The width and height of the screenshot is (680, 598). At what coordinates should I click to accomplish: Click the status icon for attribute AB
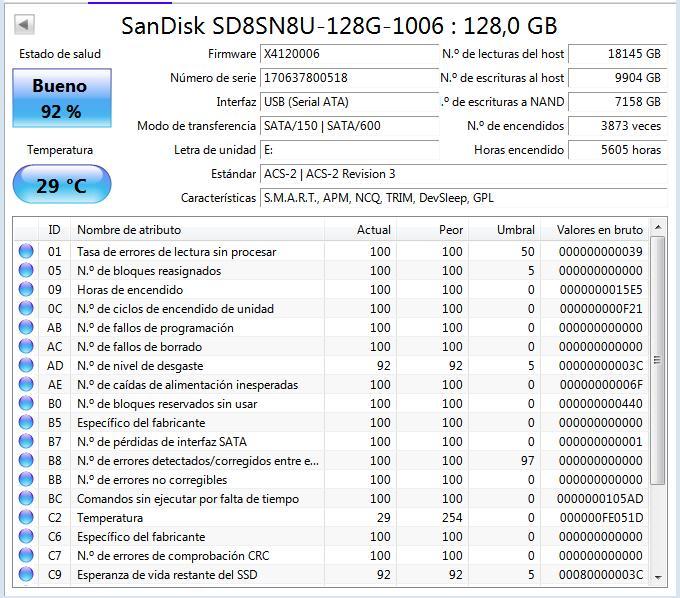[26, 328]
